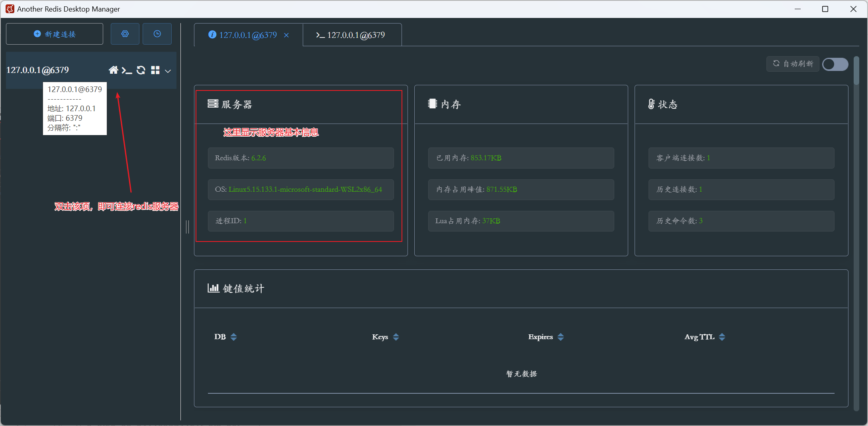This screenshot has width=868, height=426.
Task: Click the Server (服务器) card header icon
Action: pyautogui.click(x=213, y=104)
